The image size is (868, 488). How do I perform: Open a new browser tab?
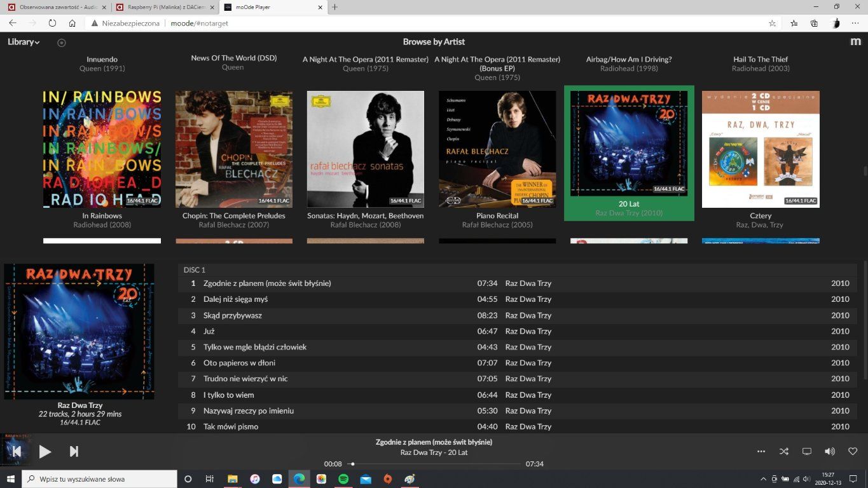tap(335, 7)
